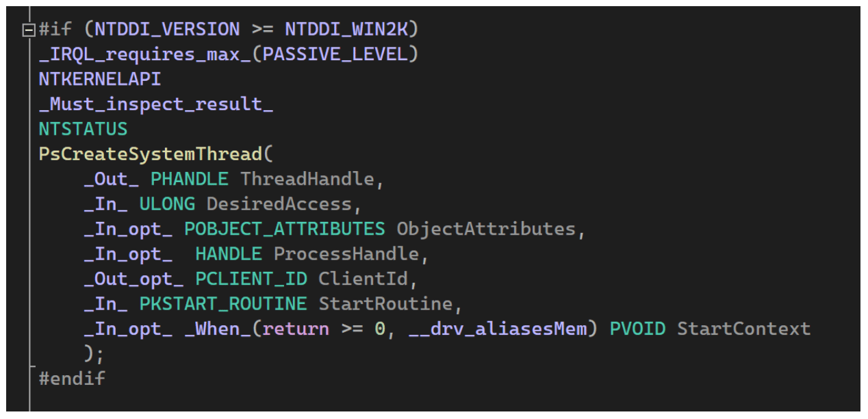Click the NTSTATUS return type

point(83,129)
